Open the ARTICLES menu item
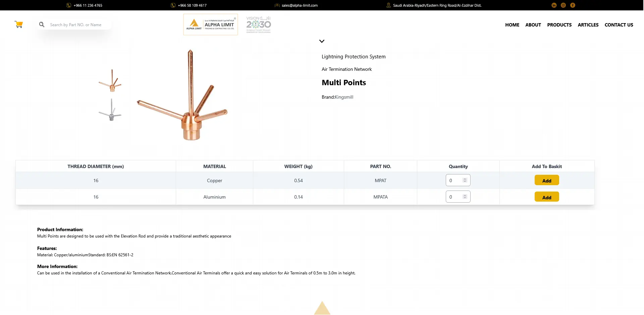Screen dimensions: 644x315 [x=588, y=25]
